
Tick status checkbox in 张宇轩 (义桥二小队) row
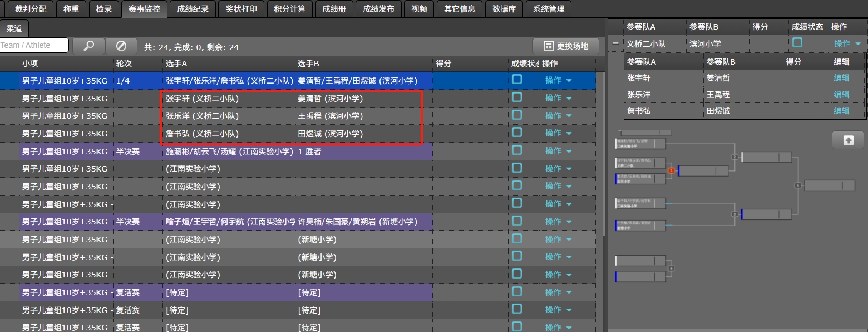point(517,97)
